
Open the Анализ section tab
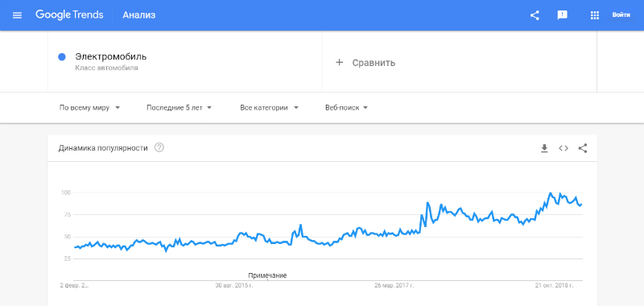pyautogui.click(x=138, y=15)
